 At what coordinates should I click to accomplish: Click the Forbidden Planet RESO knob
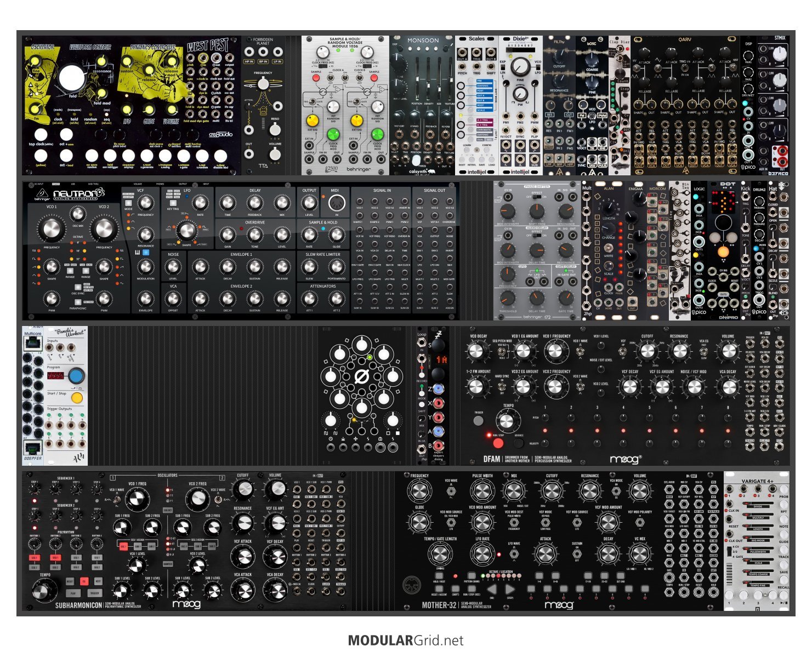[275, 129]
